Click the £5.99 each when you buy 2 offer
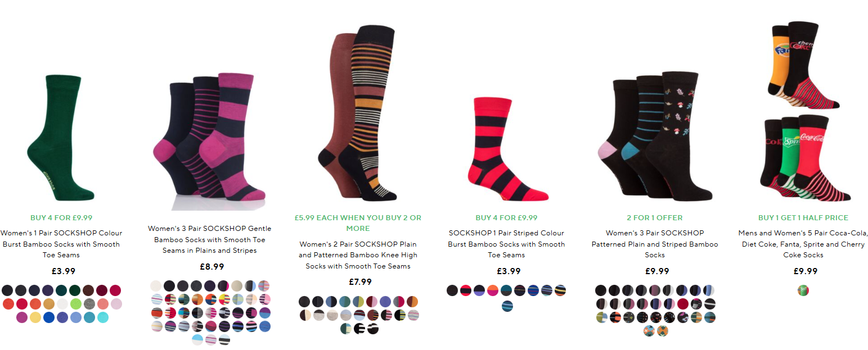This screenshot has height=350, width=868. coord(358,223)
